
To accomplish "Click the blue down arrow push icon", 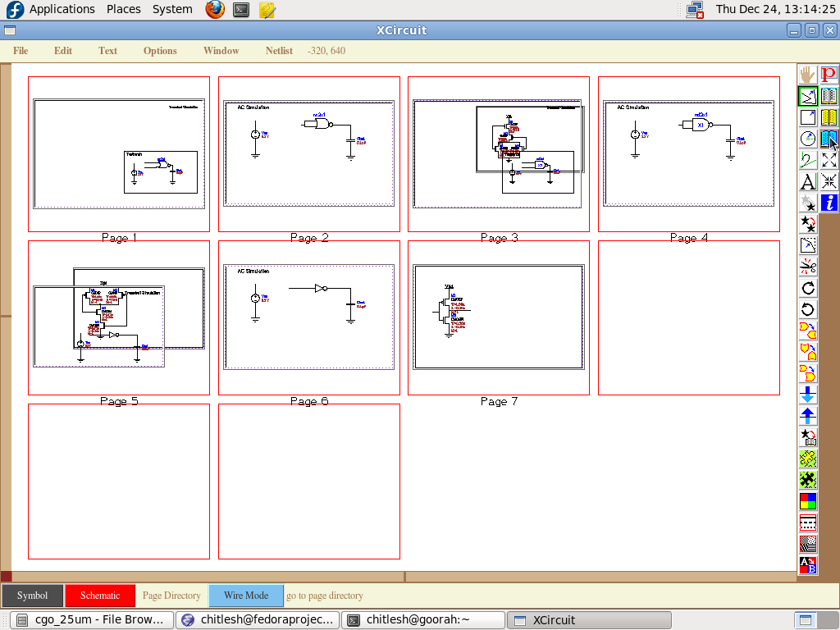I will point(808,395).
